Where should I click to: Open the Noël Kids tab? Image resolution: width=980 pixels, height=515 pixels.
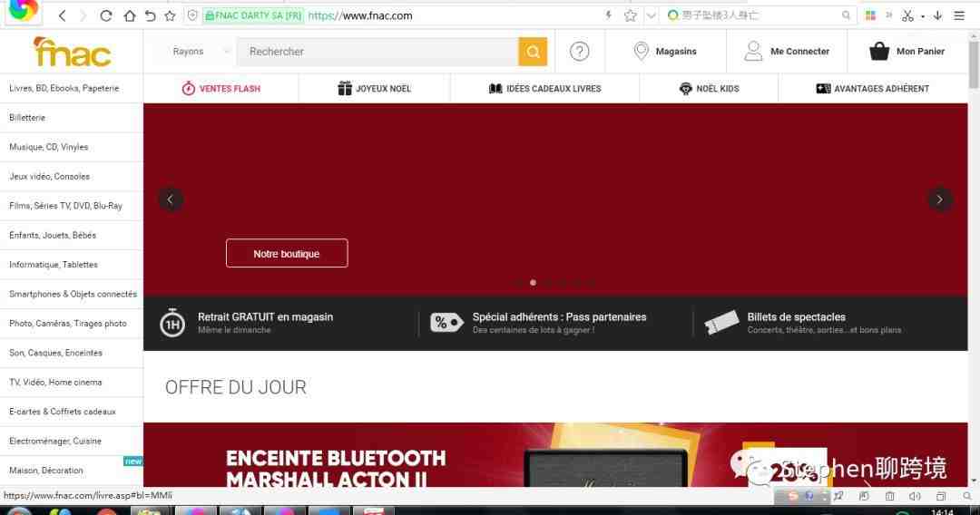(x=709, y=89)
